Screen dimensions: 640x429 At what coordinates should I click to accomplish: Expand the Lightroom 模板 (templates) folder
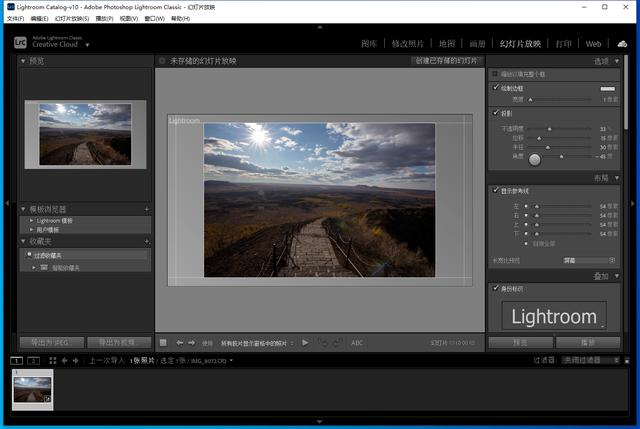point(32,220)
